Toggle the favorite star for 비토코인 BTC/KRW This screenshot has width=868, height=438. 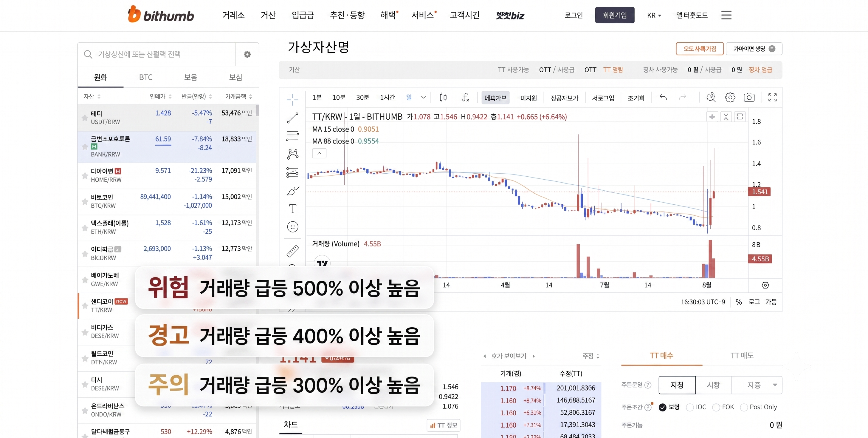(x=85, y=202)
